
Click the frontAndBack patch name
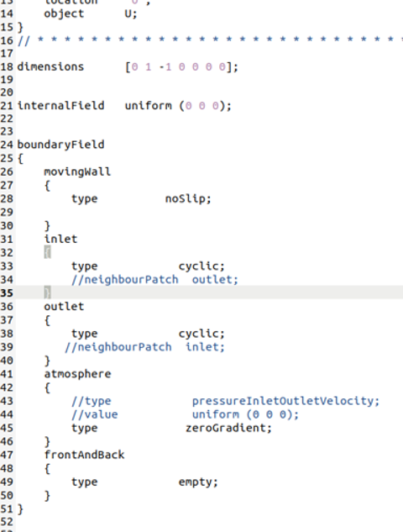tap(84, 455)
